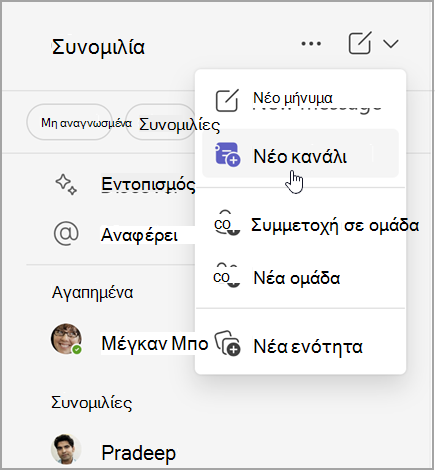
Task: Click the Συνομιλία panel title
Action: [x=99, y=47]
